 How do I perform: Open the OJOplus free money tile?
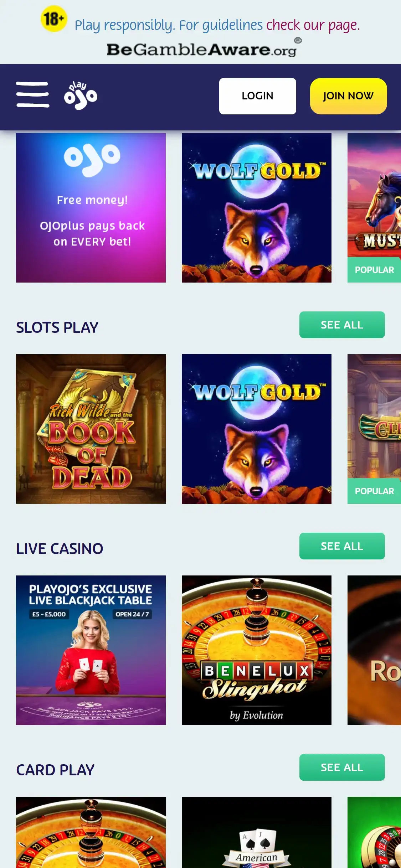pyautogui.click(x=91, y=208)
